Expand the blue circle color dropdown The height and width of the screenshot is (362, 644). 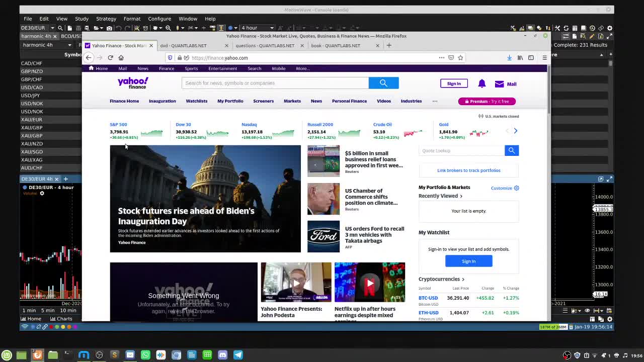click(x=235, y=28)
